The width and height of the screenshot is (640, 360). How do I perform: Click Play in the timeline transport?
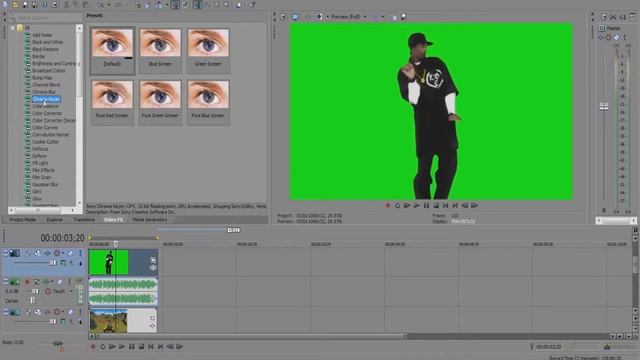tap(122, 347)
